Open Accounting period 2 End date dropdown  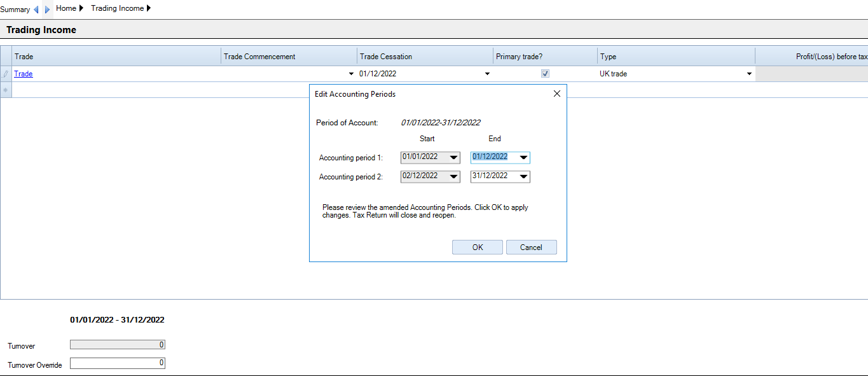click(523, 177)
